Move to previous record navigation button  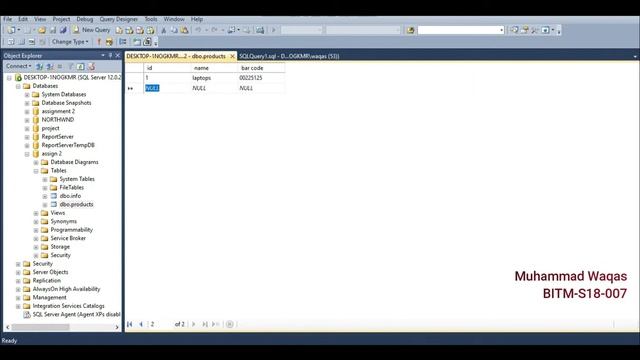point(141,324)
